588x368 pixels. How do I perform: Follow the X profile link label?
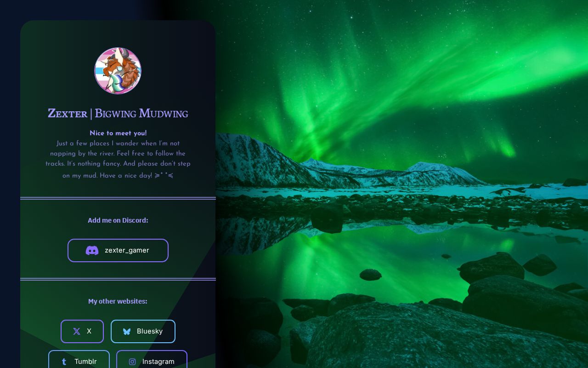coord(89,331)
